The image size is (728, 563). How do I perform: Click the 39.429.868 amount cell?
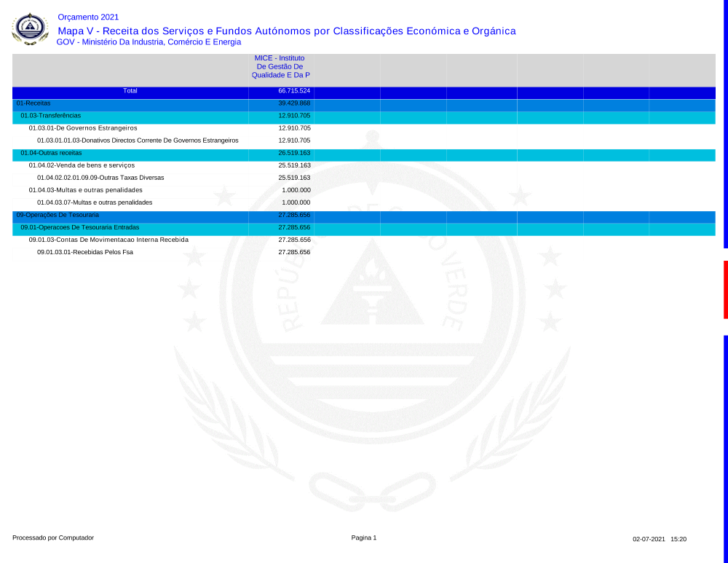coord(294,103)
